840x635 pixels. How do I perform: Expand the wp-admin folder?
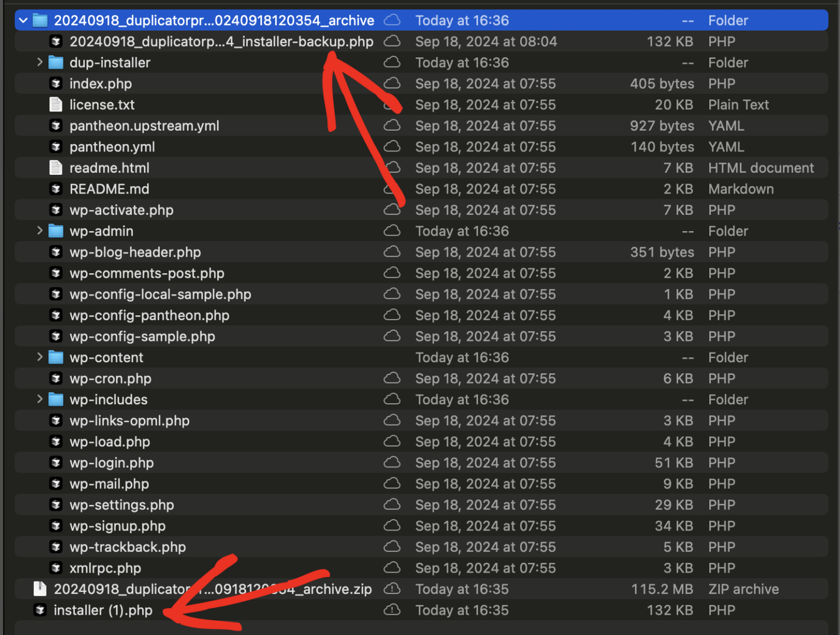[x=39, y=231]
